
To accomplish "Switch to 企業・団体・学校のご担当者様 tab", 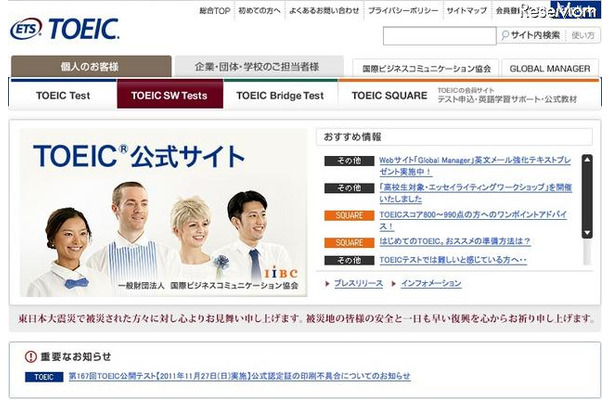I will (259, 67).
